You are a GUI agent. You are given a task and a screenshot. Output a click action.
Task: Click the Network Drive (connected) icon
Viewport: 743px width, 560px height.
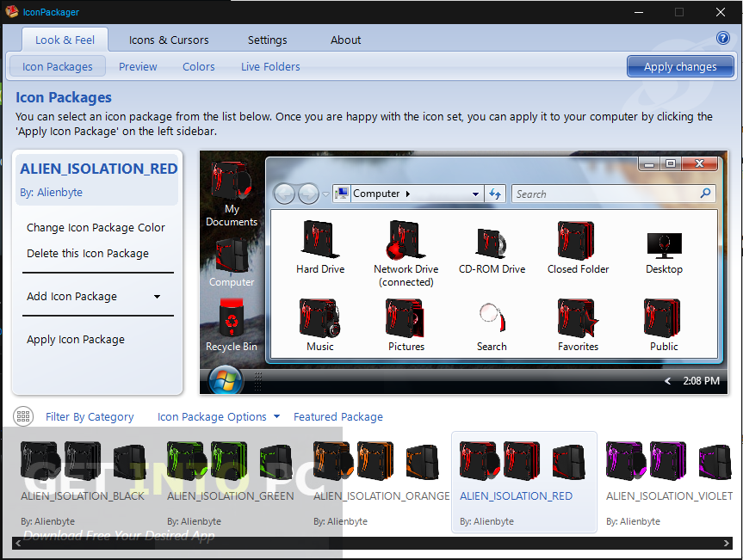point(406,241)
